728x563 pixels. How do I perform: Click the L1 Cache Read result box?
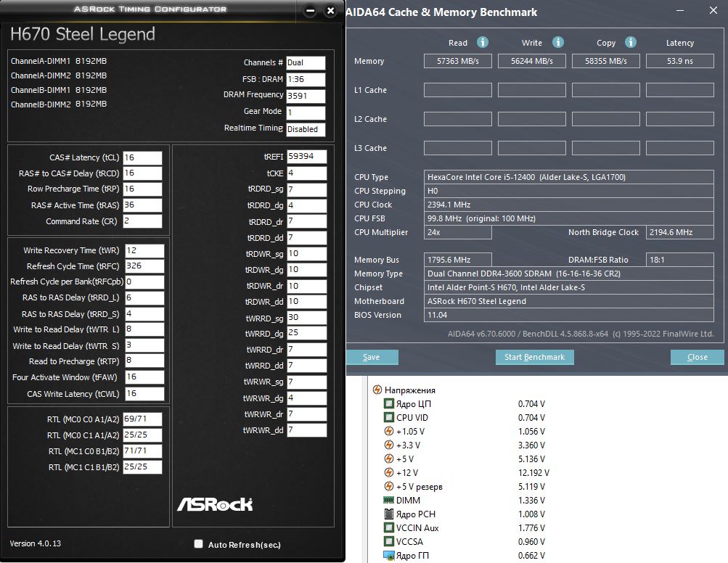(x=458, y=90)
